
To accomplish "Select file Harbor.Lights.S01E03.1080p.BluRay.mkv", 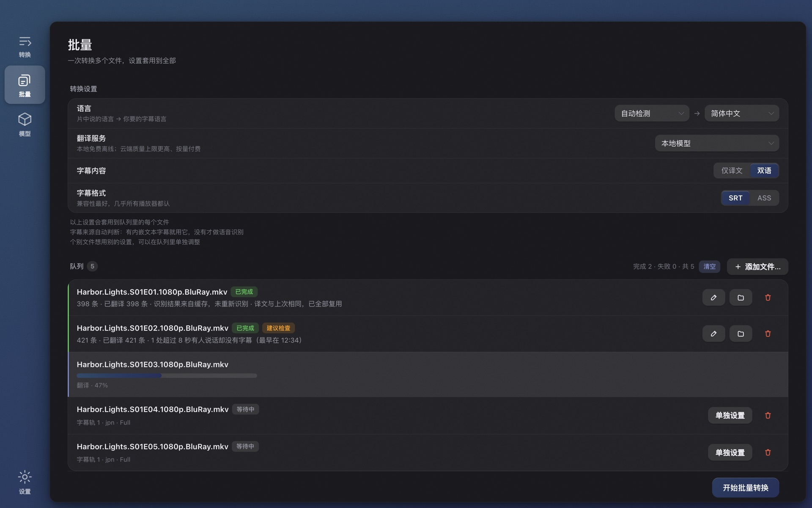I will coord(152,364).
